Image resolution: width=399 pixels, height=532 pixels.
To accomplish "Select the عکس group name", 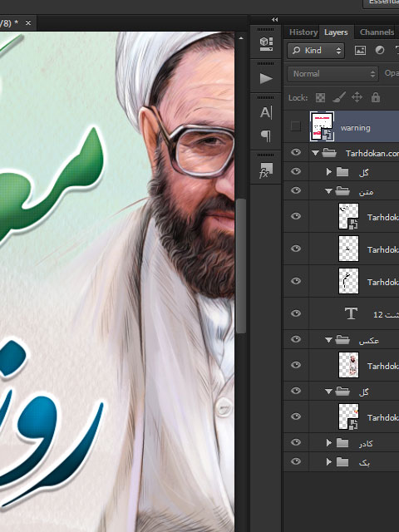I will [x=368, y=340].
